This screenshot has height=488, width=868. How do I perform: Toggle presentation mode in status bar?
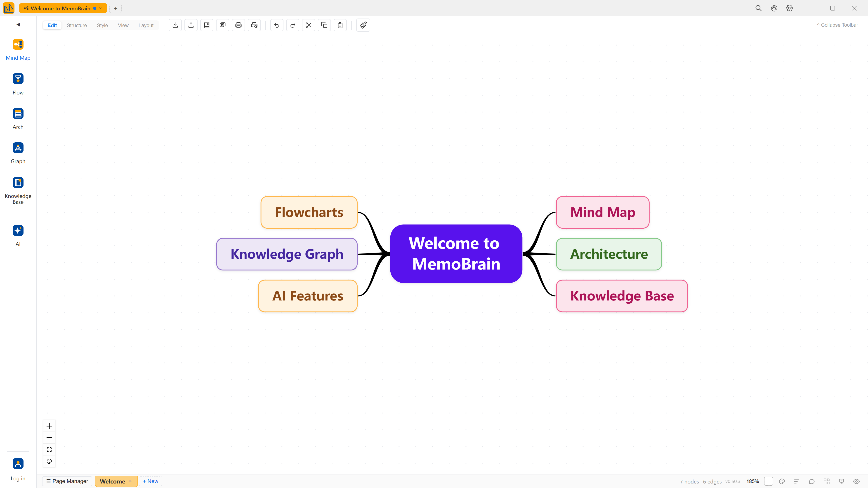pos(841,481)
